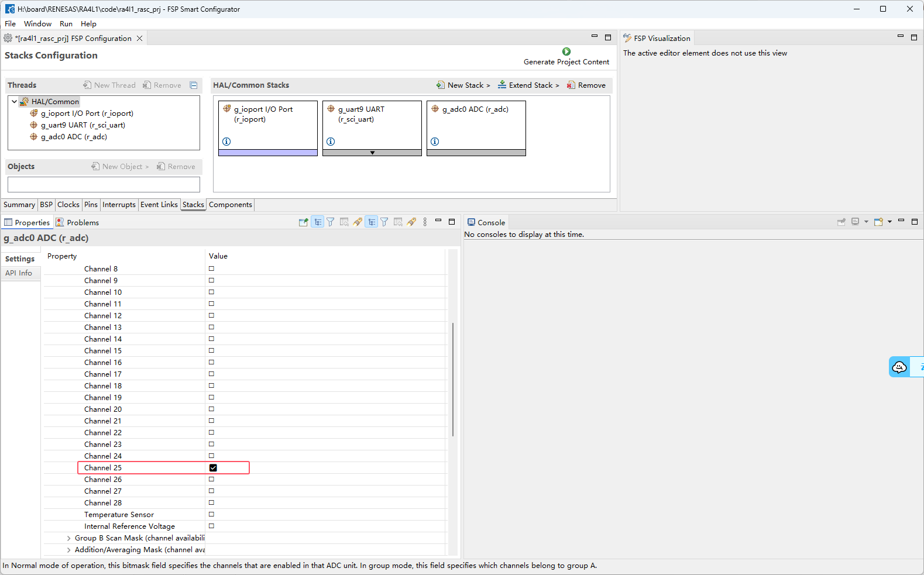
Task: Open the API Info tab
Action: [19, 273]
